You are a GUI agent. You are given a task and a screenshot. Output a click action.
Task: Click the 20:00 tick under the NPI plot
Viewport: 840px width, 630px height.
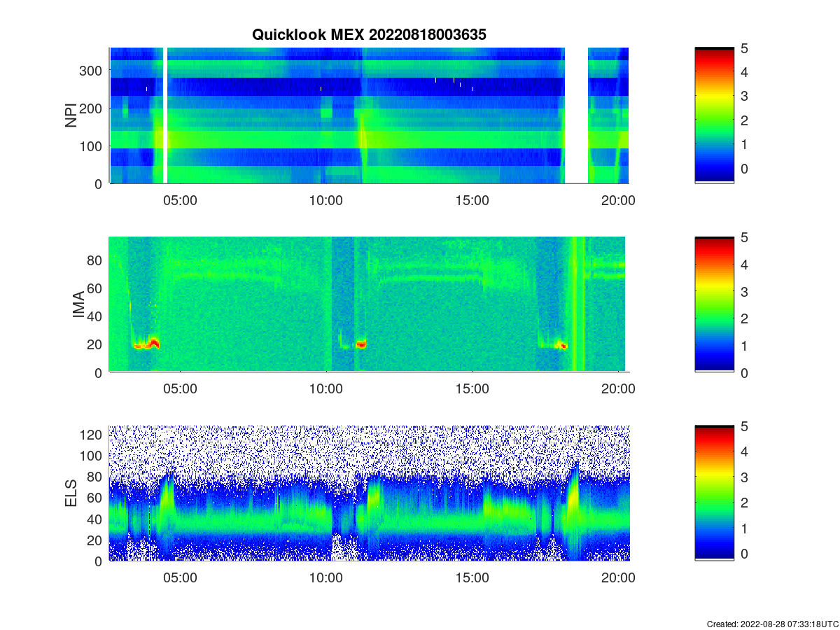[619, 200]
